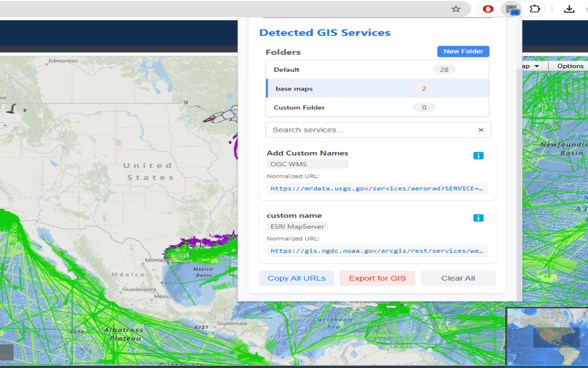Image resolution: width=588 pixels, height=368 pixels.
Task: Open the browser extensions puzzle icon
Action: (x=535, y=9)
